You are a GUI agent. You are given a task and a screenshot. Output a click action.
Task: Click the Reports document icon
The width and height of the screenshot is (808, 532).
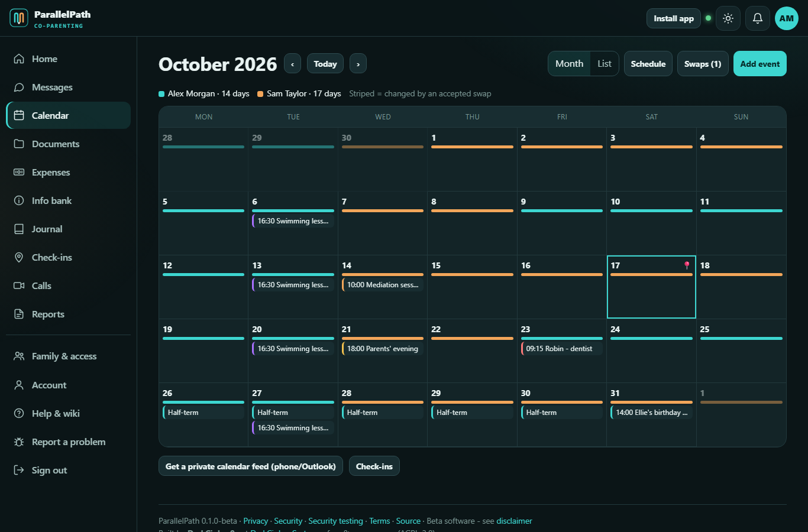click(x=19, y=314)
